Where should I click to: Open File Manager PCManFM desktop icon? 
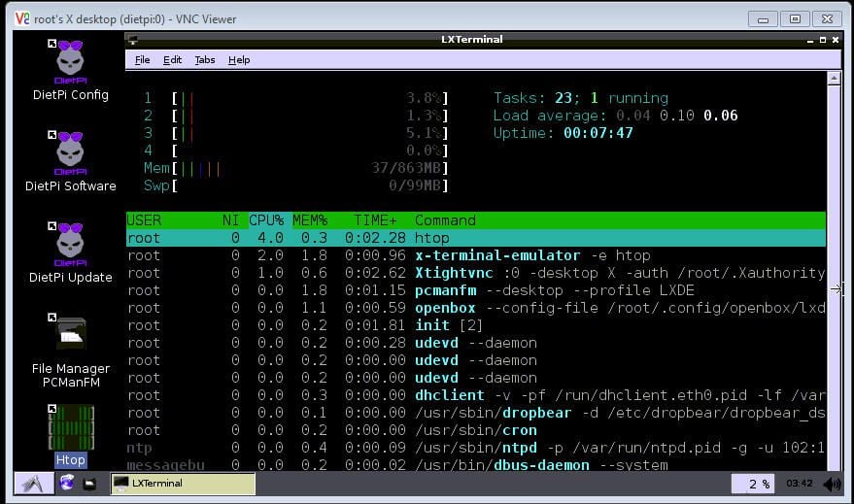(x=70, y=351)
